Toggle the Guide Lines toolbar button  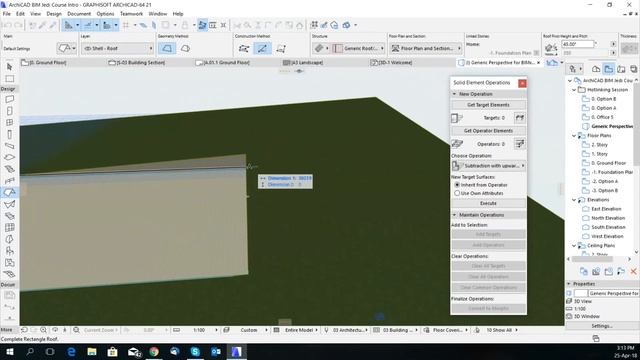click(x=69, y=25)
